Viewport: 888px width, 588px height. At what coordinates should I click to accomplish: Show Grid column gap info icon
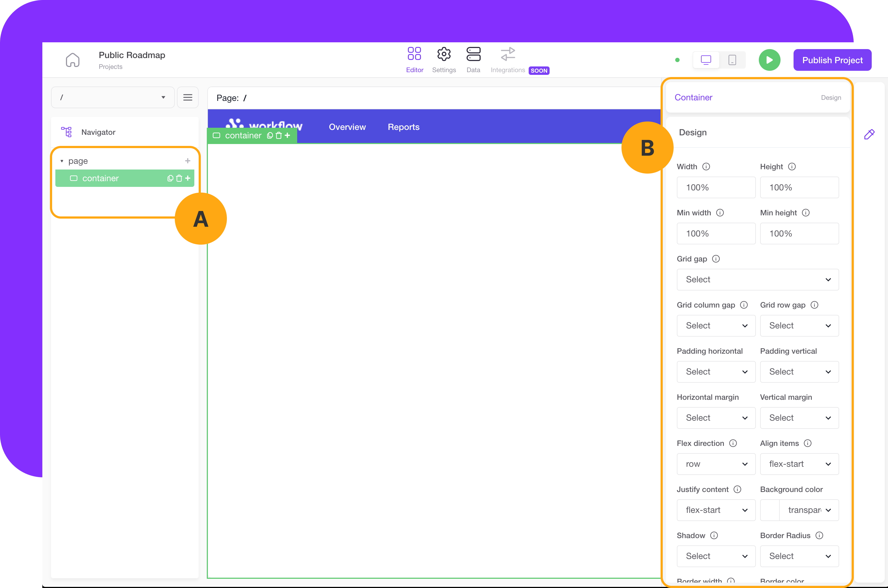tap(744, 305)
